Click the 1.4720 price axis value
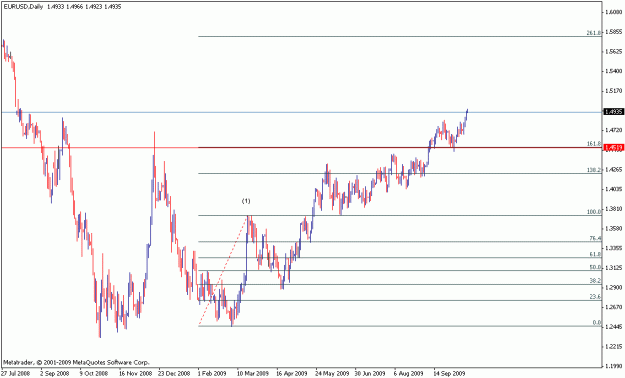Image resolution: width=625 pixels, height=378 pixels. tap(614, 130)
